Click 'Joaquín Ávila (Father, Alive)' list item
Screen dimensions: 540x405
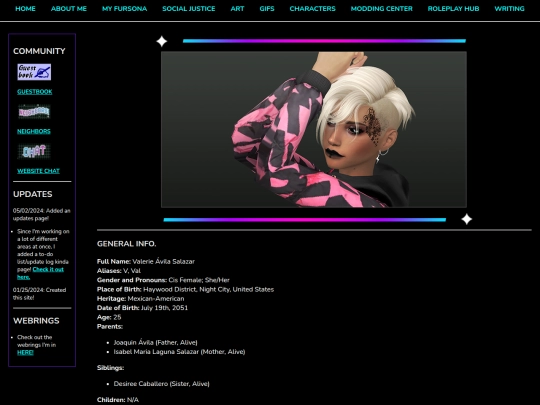point(155,342)
